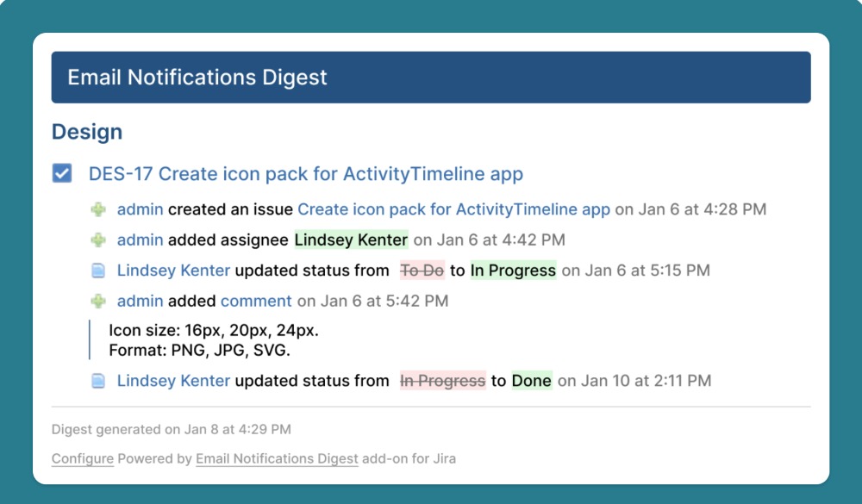This screenshot has width=862, height=504.
Task: Click Lindsey Kenter in the Done status update
Action: coord(172,380)
